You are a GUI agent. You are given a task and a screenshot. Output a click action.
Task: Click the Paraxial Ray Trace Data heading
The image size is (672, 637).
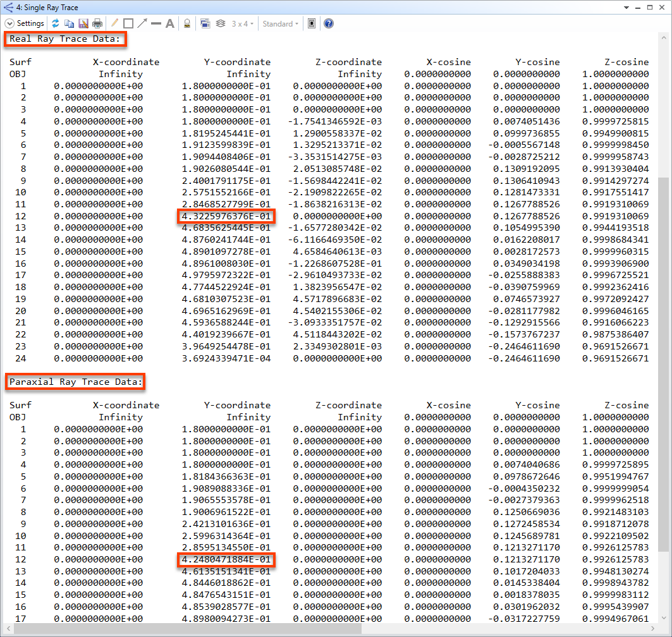tap(75, 382)
